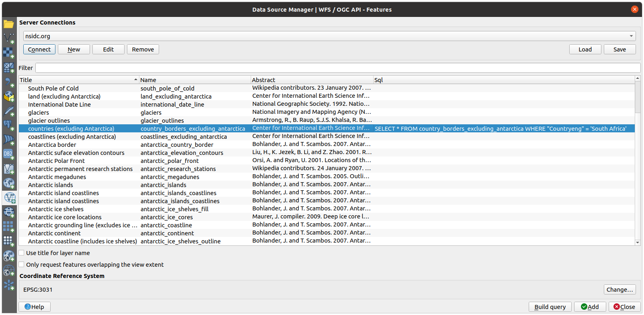
Task: Click the Abstract column header
Action: pos(312,80)
